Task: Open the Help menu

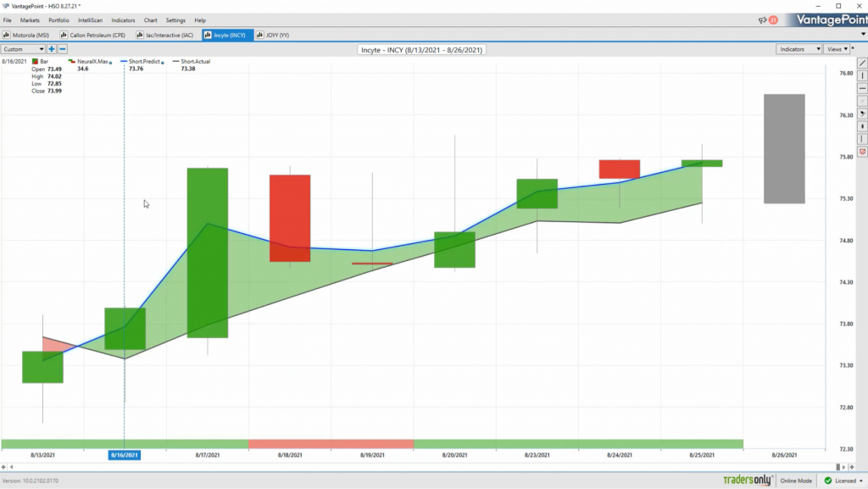Action: tap(200, 19)
